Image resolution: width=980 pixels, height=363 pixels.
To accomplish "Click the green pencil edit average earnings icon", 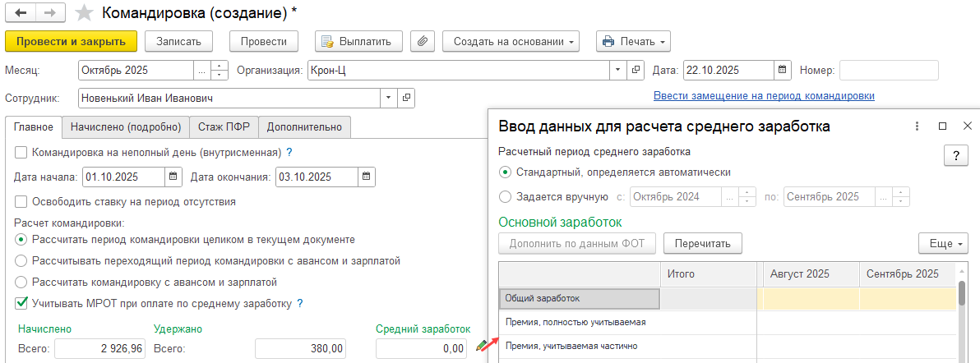I will coord(481,347).
